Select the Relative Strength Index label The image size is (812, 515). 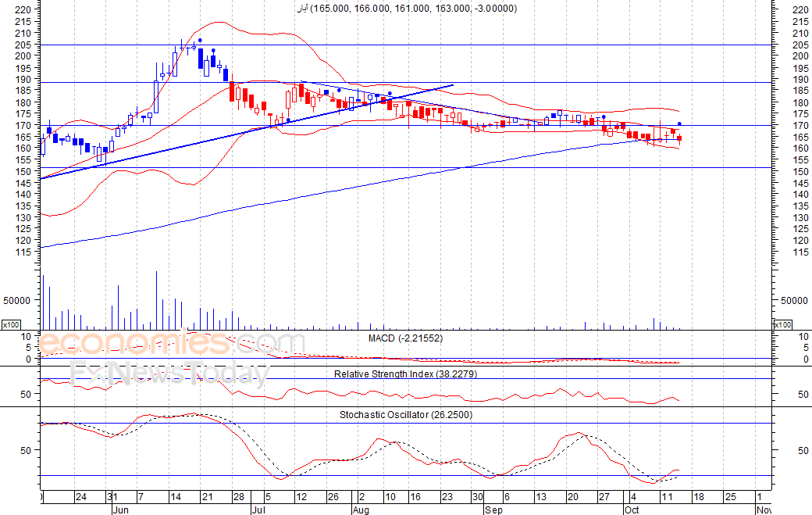(x=405, y=374)
